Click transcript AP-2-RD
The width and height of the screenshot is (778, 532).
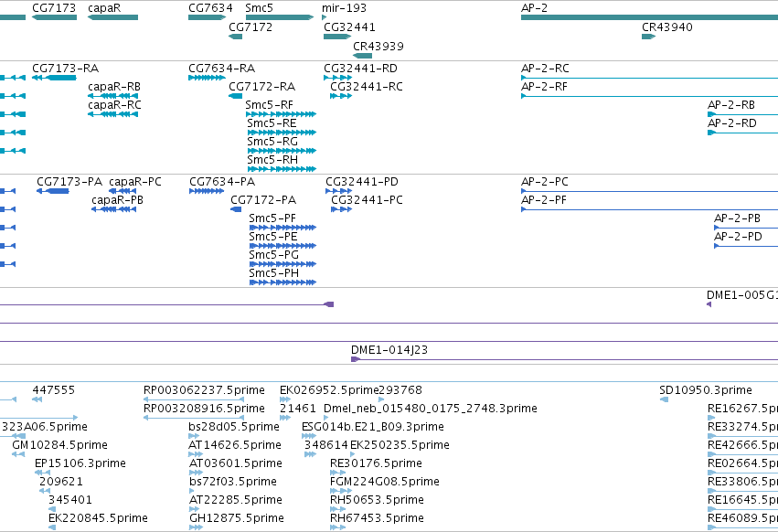742,133
